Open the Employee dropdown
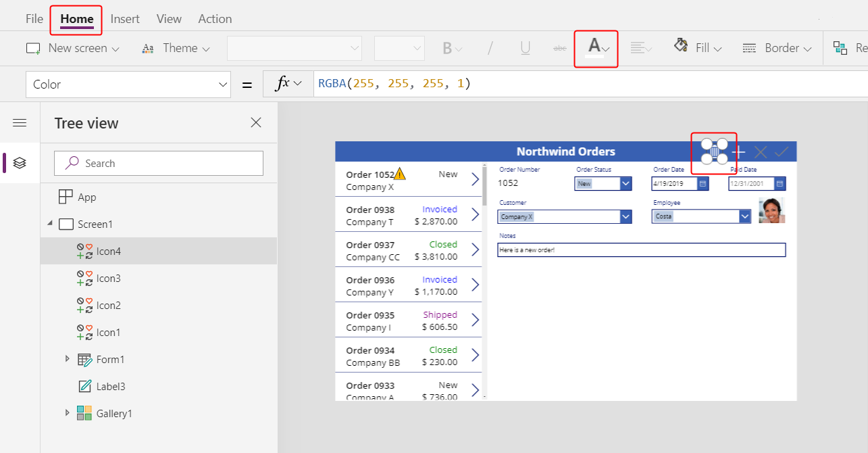Screen dimensions: 868x453 click(x=745, y=216)
